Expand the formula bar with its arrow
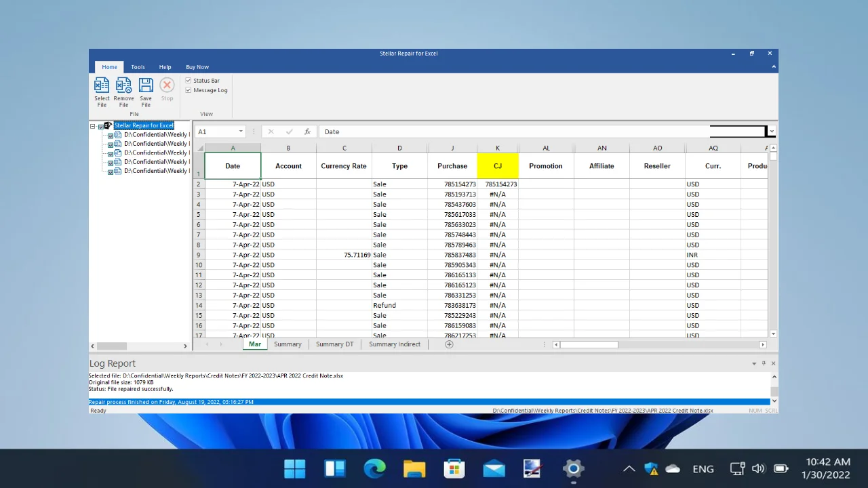 [772, 131]
